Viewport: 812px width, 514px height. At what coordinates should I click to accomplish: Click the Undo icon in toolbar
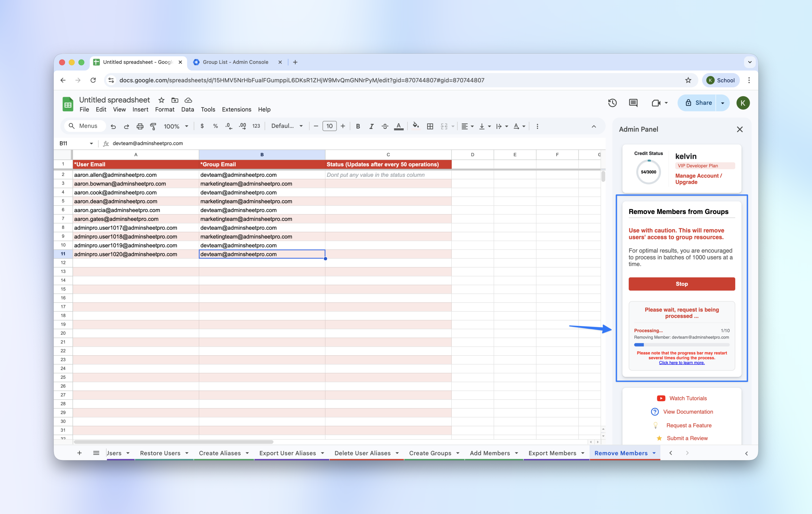tap(113, 126)
